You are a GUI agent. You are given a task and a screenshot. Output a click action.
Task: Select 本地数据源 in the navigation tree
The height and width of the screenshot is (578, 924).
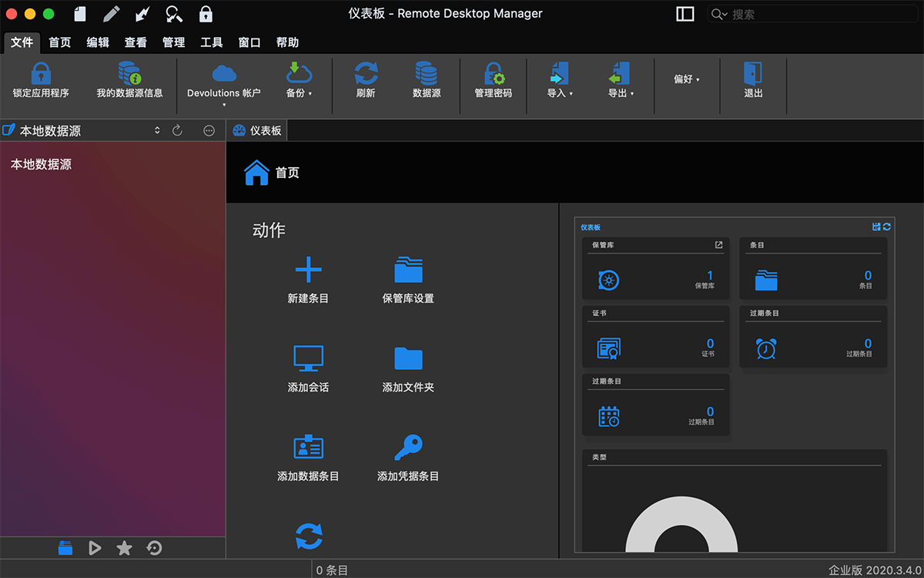point(41,164)
